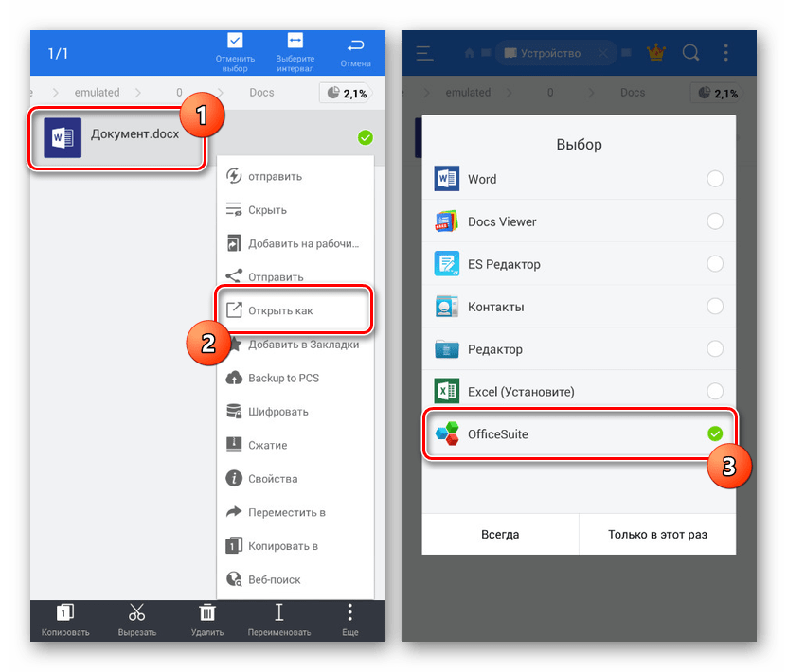Viewport: 787px width, 672px height.
Task: Navigate to emulated breadcrumb in left screen
Action: coord(97,93)
